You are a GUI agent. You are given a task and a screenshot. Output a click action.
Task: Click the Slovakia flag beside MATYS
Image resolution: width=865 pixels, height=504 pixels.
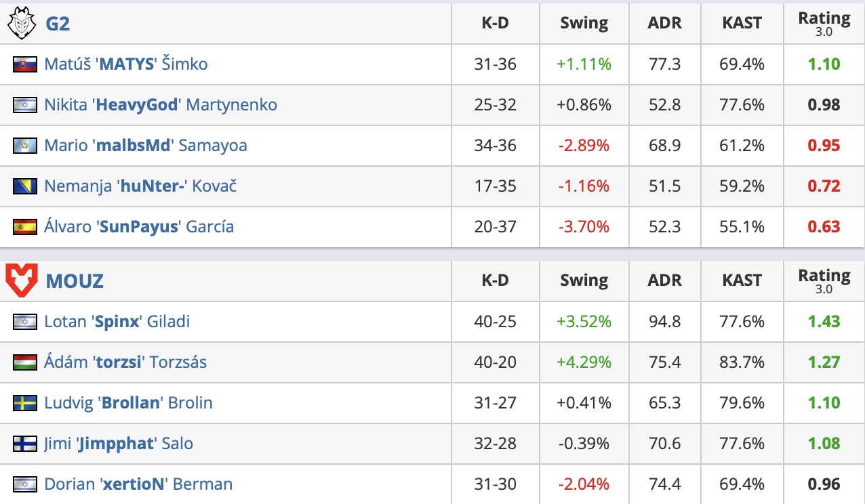pyautogui.click(x=25, y=64)
